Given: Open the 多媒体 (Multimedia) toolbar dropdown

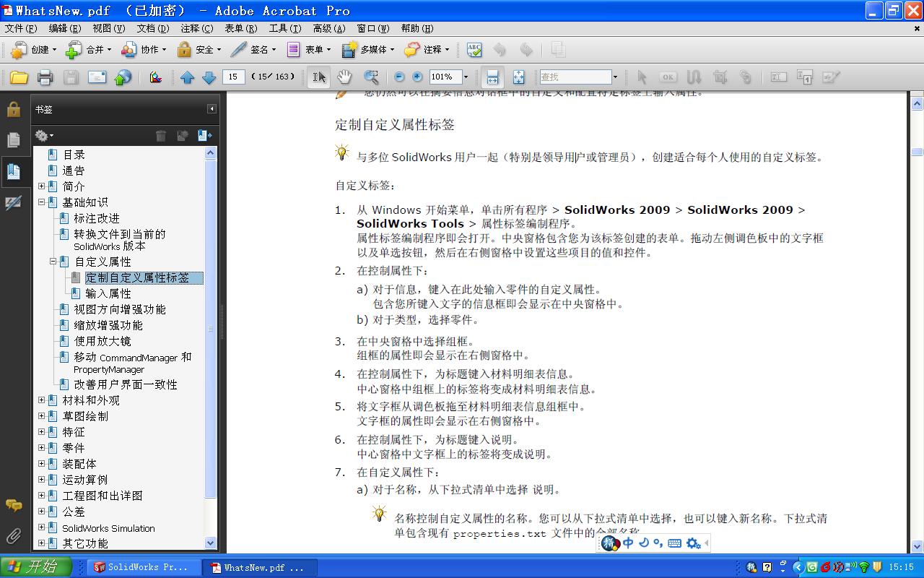Looking at the screenshot, I should (370, 50).
